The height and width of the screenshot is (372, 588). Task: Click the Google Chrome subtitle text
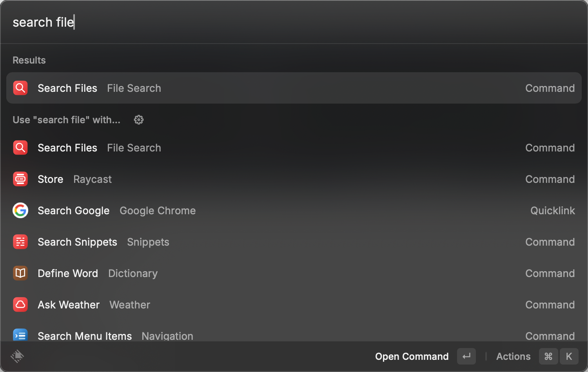[x=158, y=211]
